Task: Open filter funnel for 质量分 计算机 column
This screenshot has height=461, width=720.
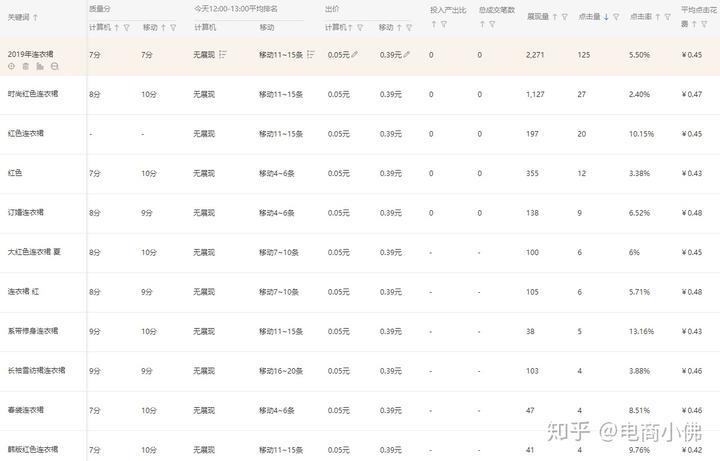Action: (127, 28)
